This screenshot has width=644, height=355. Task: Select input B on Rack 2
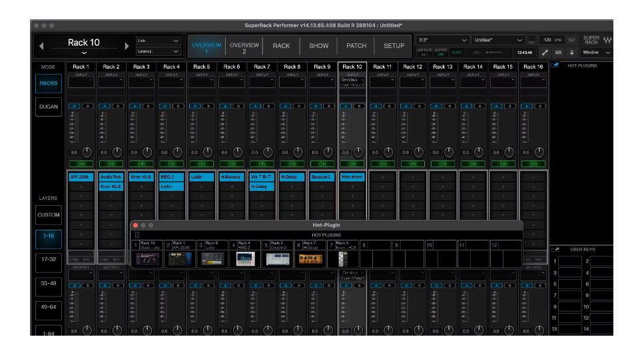(x=118, y=106)
